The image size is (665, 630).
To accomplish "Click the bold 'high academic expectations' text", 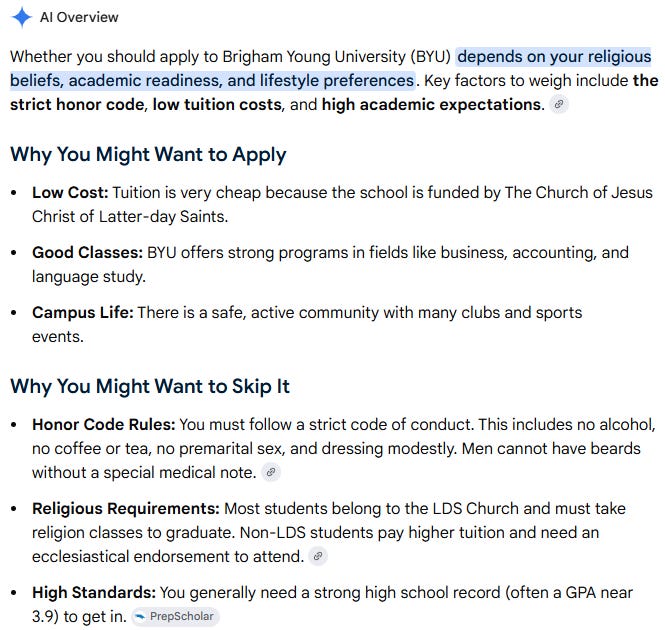I will [433, 104].
